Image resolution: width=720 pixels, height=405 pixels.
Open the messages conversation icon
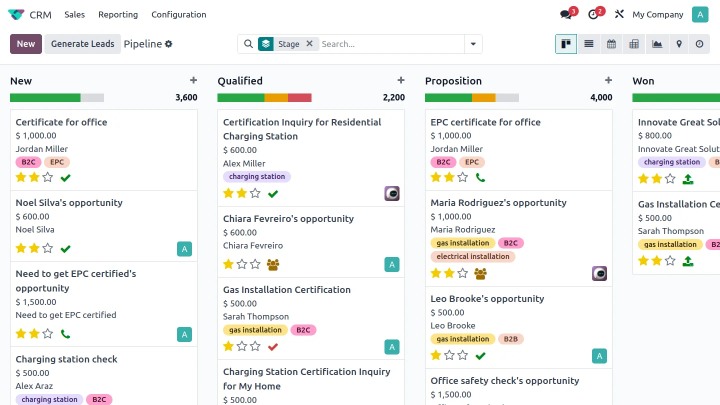pyautogui.click(x=566, y=15)
